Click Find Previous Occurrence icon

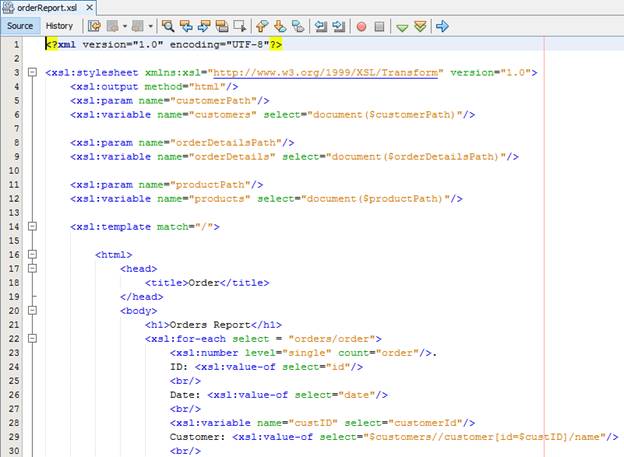[x=186, y=26]
